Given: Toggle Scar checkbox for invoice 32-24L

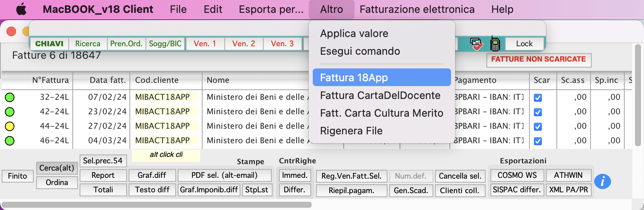Looking at the screenshot, I should tap(537, 97).
